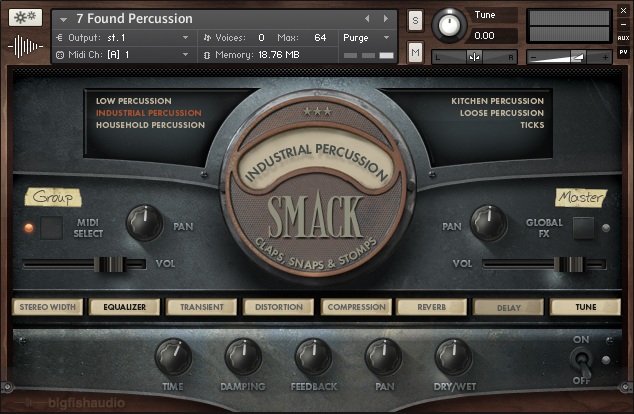This screenshot has height=414, width=634.
Task: Click the delay Damping knob
Action: 243,357
